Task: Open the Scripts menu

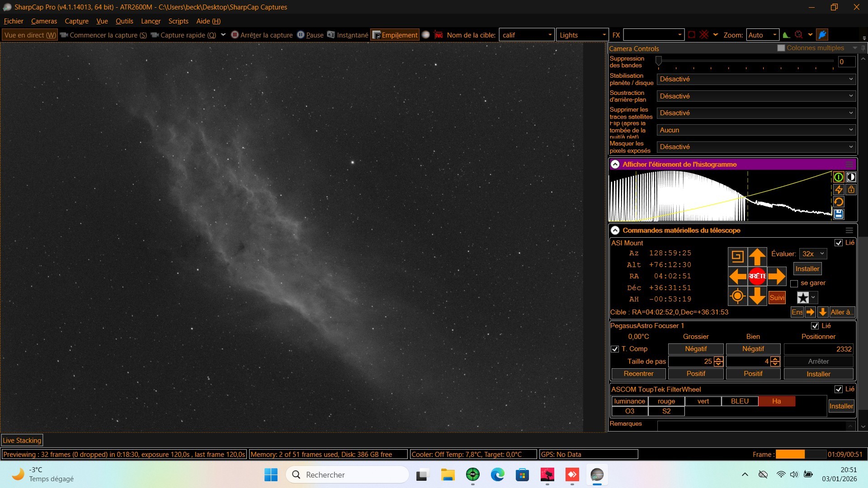Action: 178,21
